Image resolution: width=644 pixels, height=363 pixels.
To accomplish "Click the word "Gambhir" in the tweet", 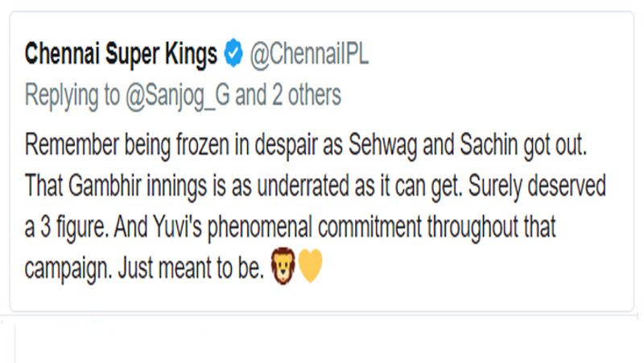I will (x=105, y=186).
